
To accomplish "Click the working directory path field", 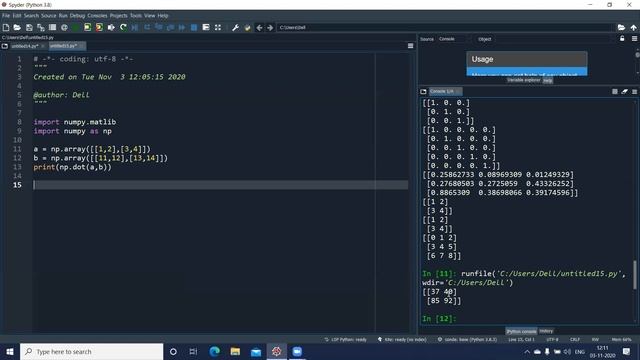I will click(445, 27).
